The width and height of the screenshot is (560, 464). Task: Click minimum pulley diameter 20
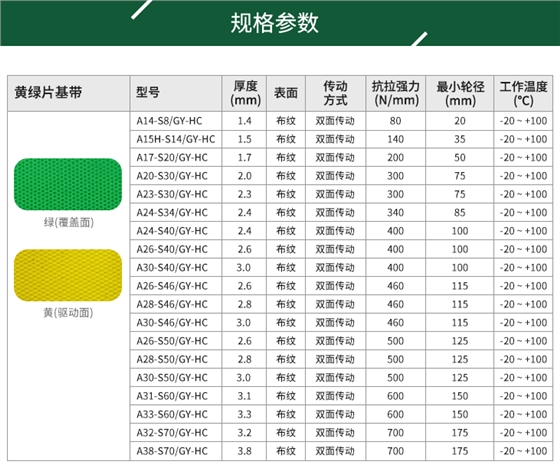pyautogui.click(x=460, y=121)
